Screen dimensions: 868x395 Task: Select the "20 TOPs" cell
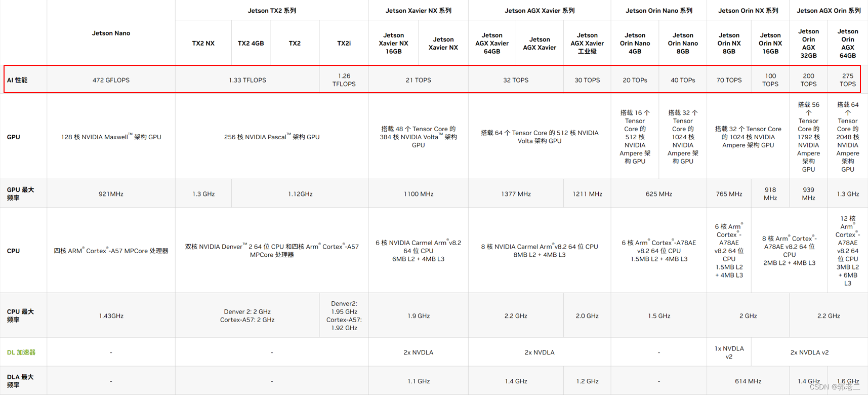pos(635,80)
